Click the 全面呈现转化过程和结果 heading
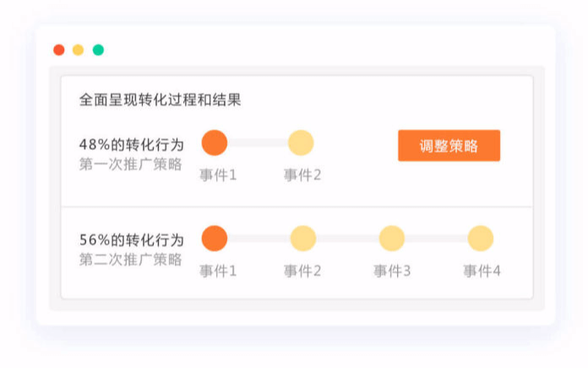 point(161,100)
